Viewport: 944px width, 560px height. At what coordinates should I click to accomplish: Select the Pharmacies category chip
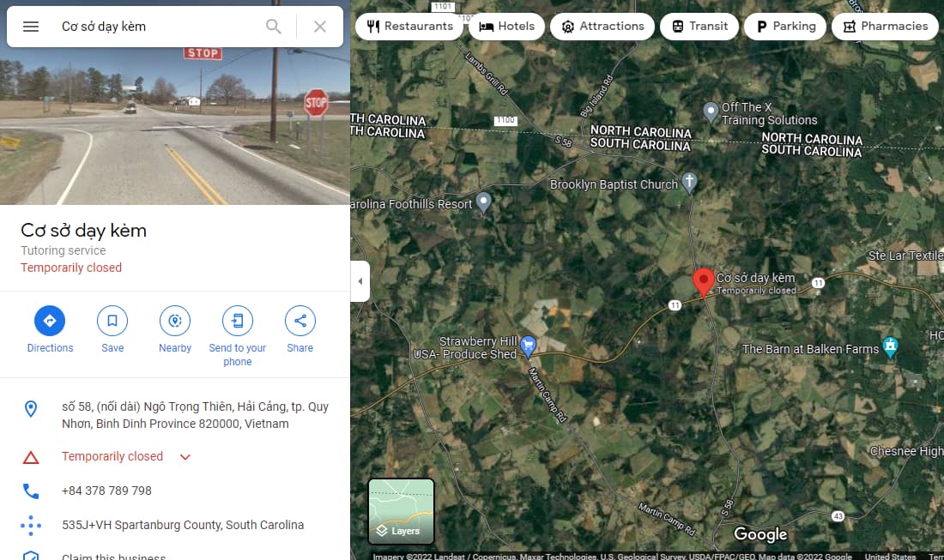886,27
